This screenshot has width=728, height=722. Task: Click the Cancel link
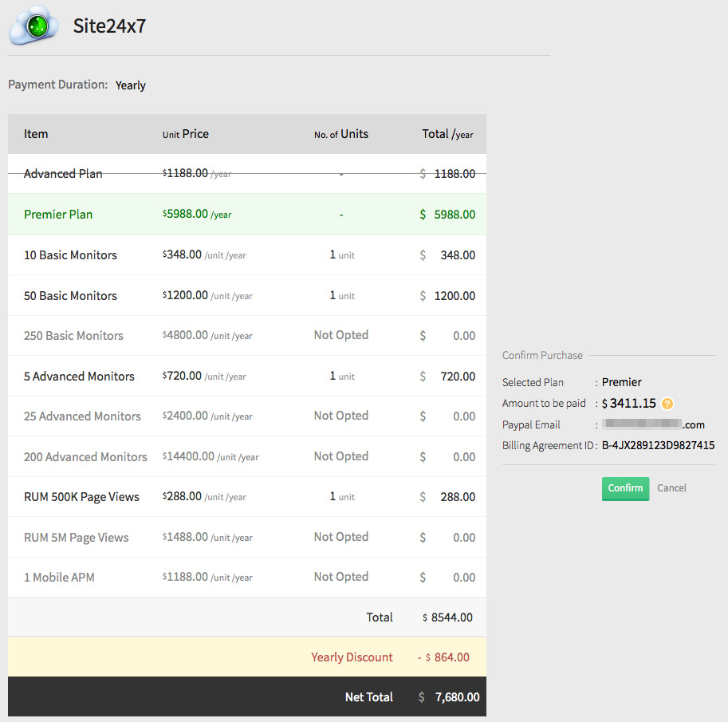pyautogui.click(x=671, y=487)
